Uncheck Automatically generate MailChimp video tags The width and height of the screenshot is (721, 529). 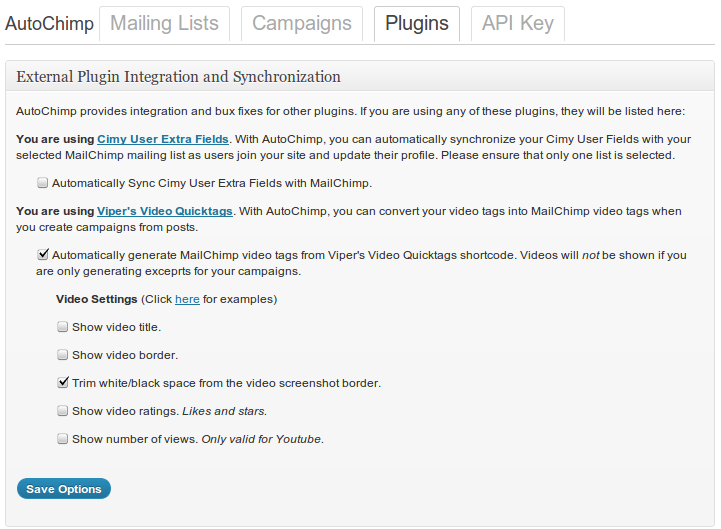(43, 254)
